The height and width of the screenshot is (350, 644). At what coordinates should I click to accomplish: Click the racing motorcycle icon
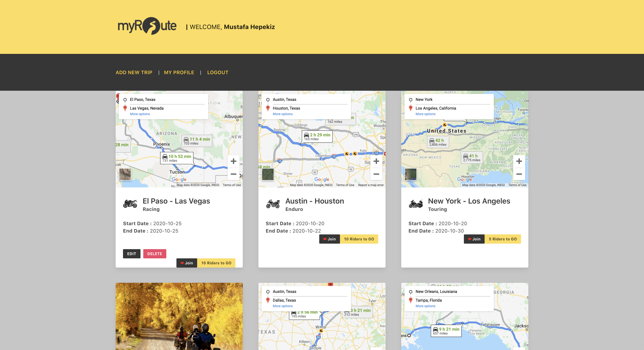pos(130,204)
